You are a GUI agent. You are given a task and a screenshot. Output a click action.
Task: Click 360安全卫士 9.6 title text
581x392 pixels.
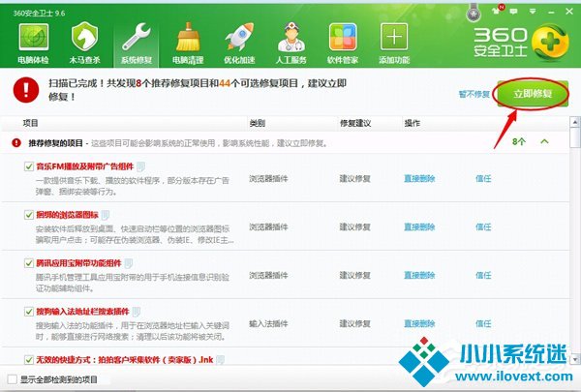coord(39,13)
